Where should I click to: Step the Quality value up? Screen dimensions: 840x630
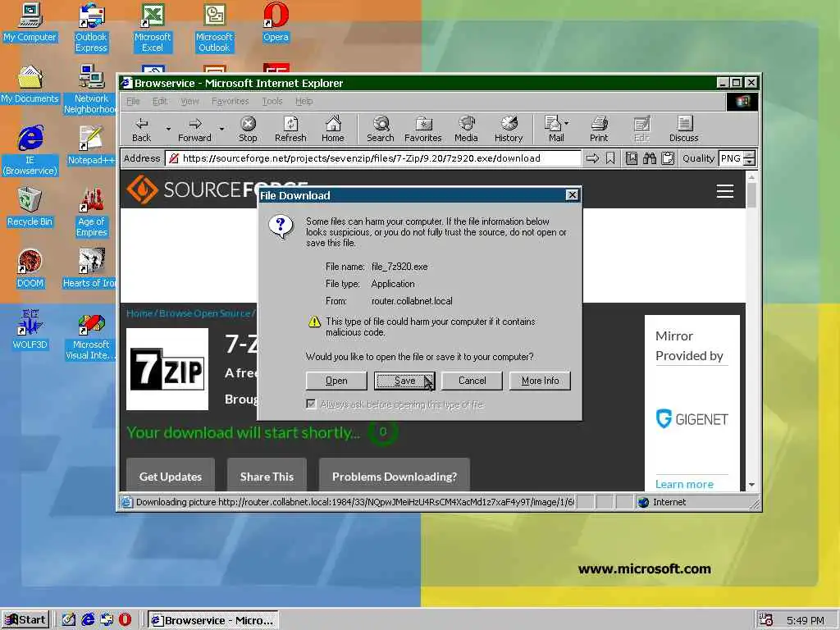[x=750, y=155]
